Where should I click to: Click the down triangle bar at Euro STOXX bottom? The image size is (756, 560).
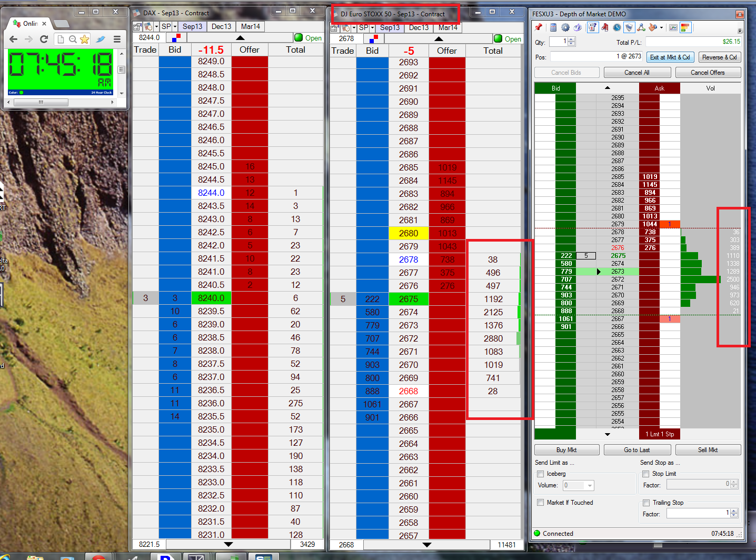click(x=427, y=545)
